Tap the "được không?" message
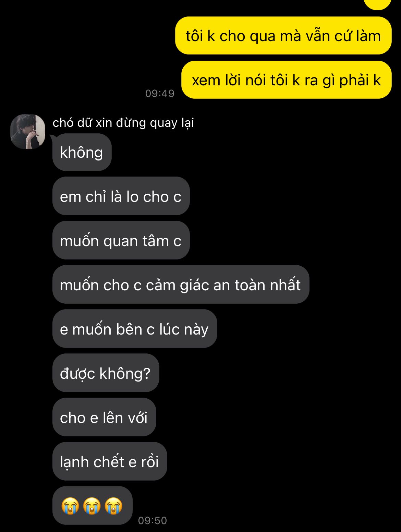Image resolution: width=401 pixels, height=532 pixels. [x=106, y=373]
